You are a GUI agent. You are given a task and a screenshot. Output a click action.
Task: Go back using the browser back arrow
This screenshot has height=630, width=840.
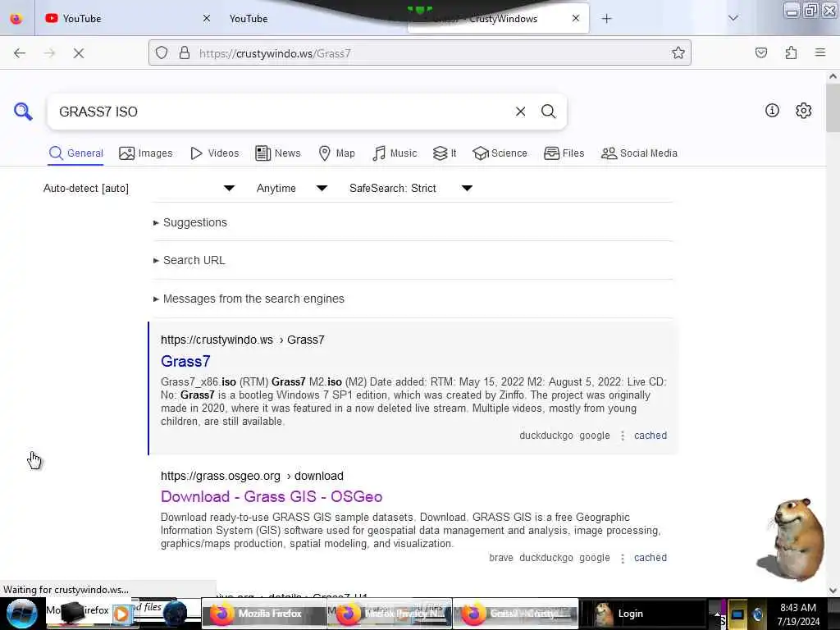coord(20,53)
